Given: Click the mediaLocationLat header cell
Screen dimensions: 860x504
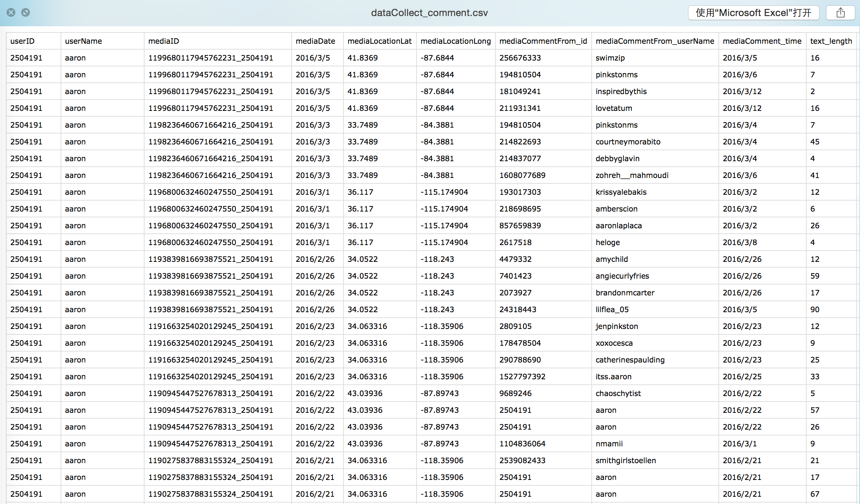Looking at the screenshot, I should click(x=379, y=41).
